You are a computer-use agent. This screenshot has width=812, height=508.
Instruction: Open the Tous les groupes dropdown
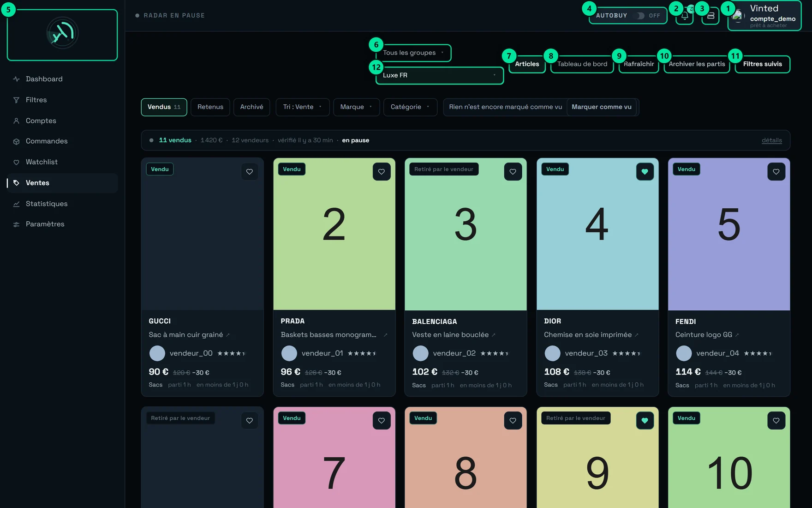click(x=413, y=53)
